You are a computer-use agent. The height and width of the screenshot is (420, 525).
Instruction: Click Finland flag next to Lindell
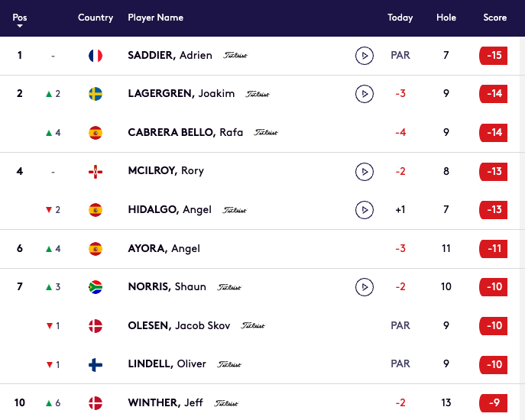[x=96, y=364]
